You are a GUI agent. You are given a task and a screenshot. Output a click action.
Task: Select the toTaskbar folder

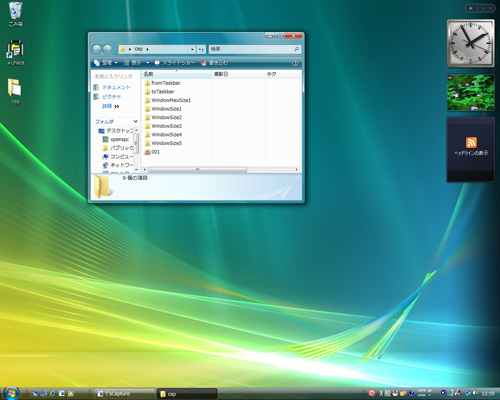pyautogui.click(x=160, y=92)
